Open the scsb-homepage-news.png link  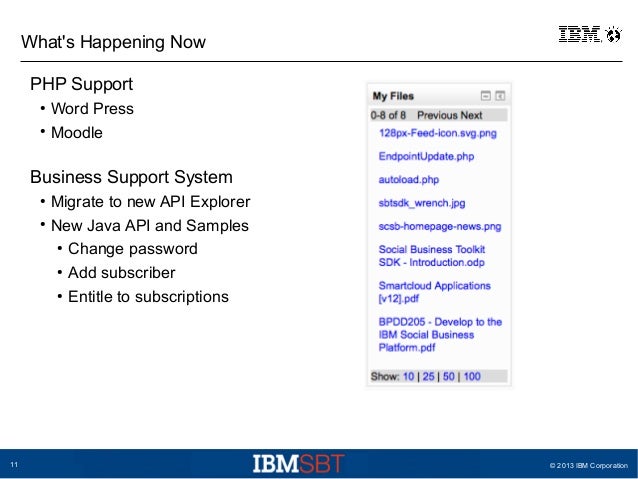click(439, 226)
